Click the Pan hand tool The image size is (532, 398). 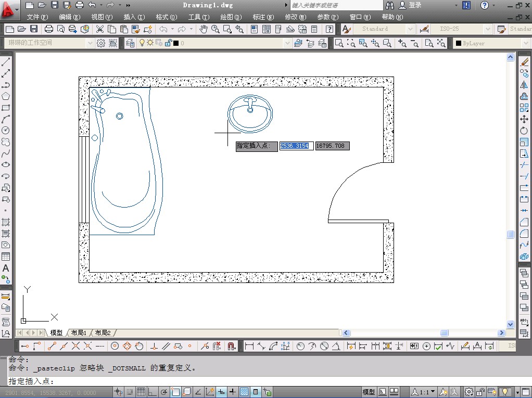coord(204,29)
